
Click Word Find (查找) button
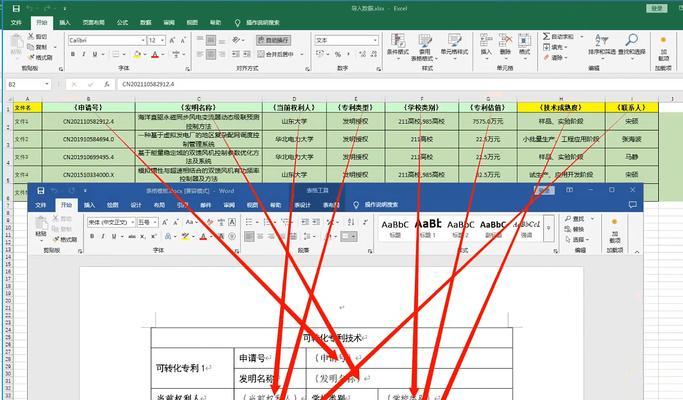tap(575, 219)
